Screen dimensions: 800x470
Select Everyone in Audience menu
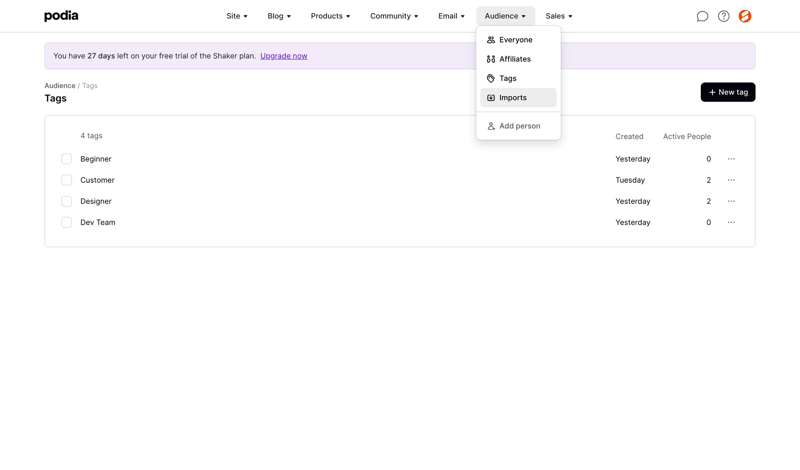pyautogui.click(x=518, y=40)
